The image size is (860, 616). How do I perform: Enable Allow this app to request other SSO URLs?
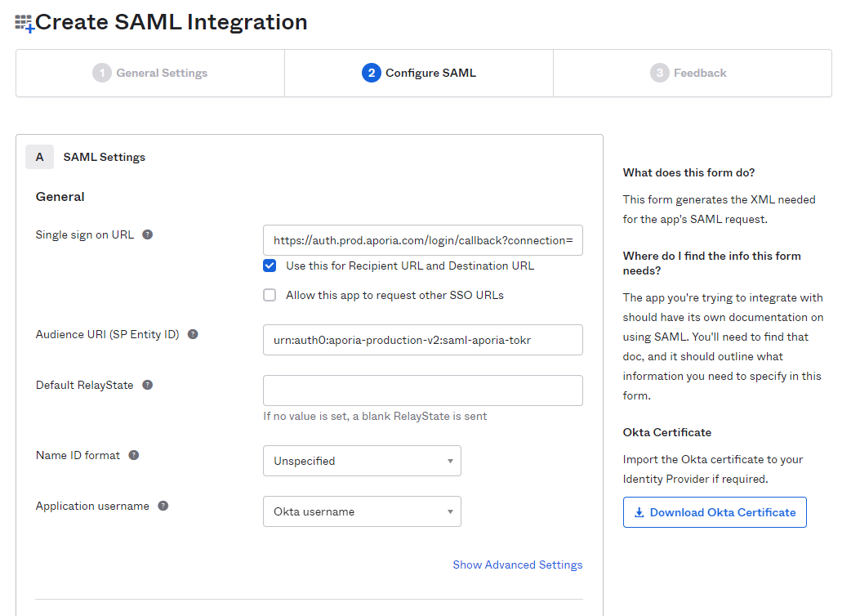tap(270, 295)
